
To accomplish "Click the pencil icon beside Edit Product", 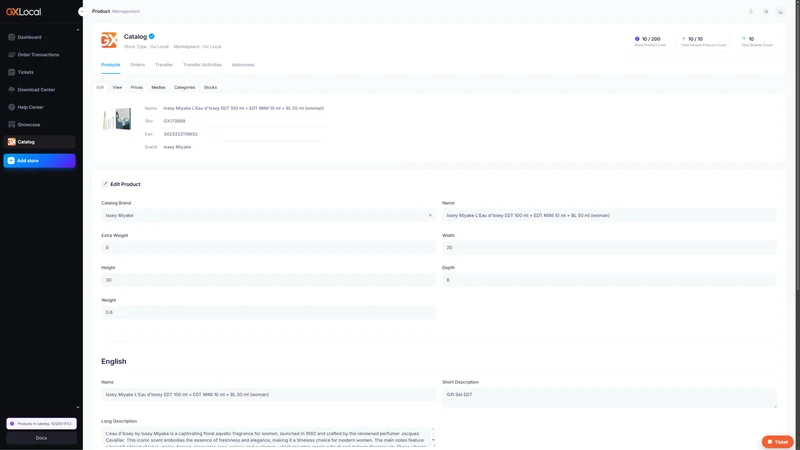I will tap(105, 184).
